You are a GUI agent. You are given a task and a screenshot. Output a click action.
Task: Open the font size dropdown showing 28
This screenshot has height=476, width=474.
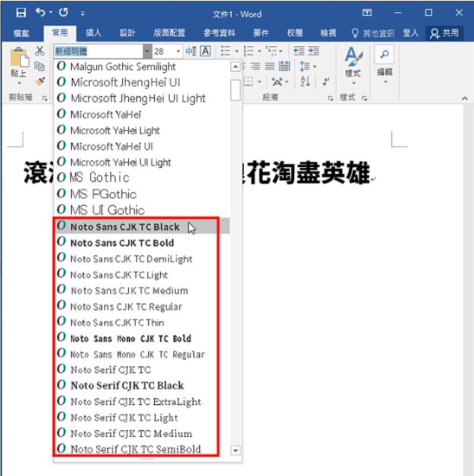click(179, 51)
